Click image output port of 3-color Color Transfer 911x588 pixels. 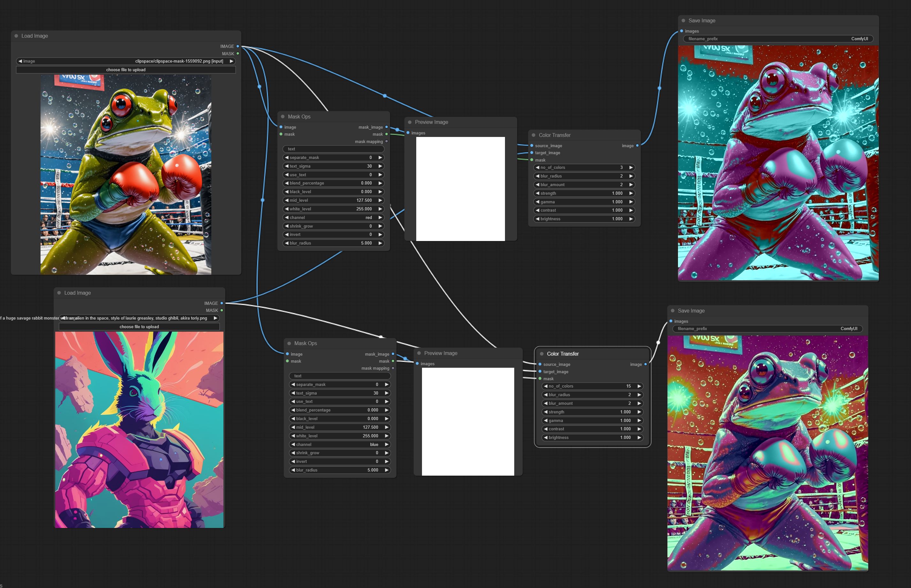tap(637, 146)
